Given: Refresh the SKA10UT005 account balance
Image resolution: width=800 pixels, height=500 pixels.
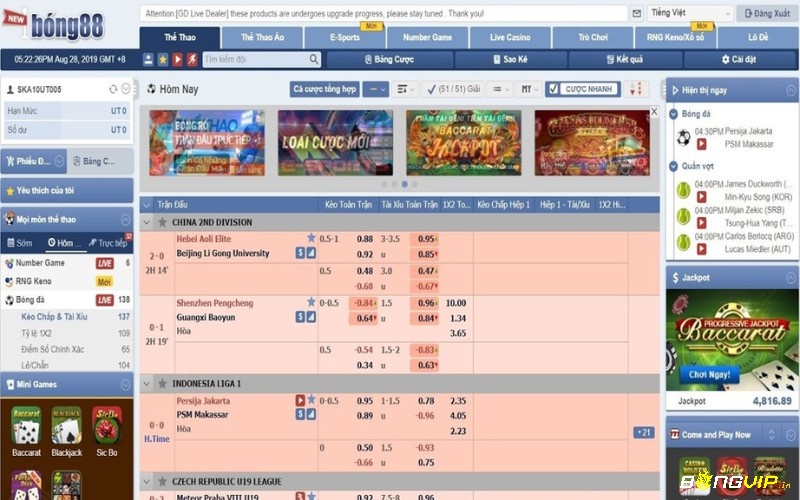Looking at the screenshot, I should click(113, 90).
